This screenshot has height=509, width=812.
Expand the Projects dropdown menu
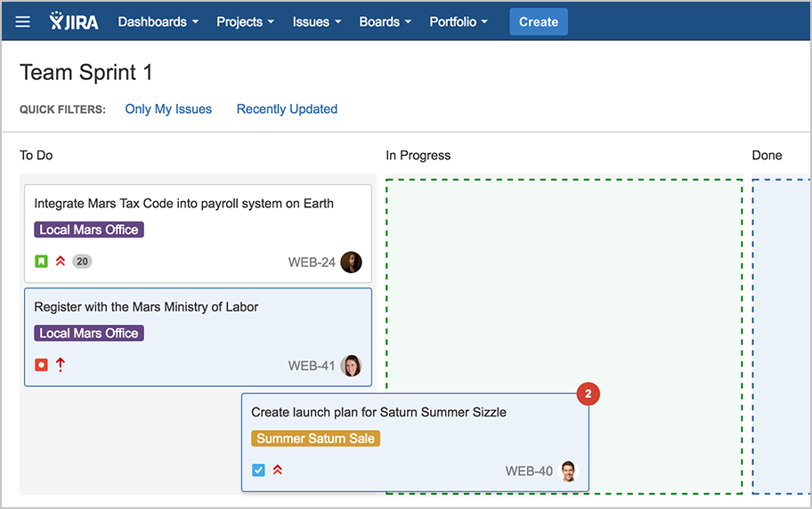click(x=245, y=21)
